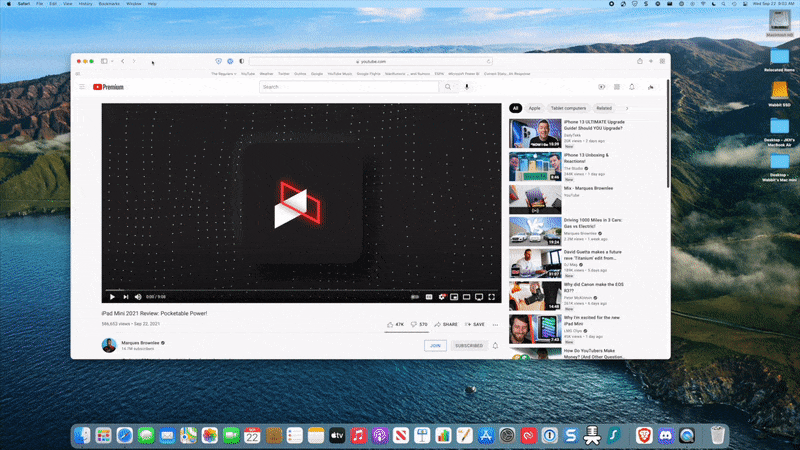Cast video with the AirPlay icon
The height and width of the screenshot is (450, 800).
click(479, 297)
